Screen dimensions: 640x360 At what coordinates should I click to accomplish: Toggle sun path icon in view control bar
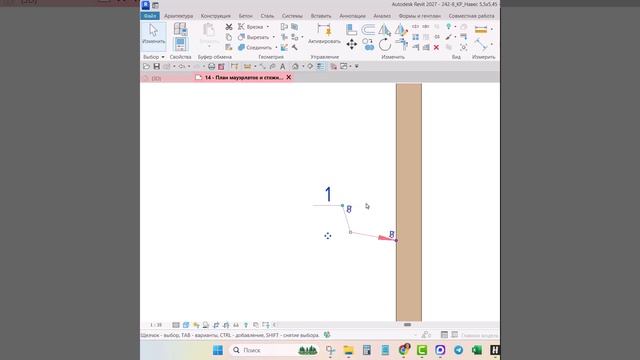tap(196, 325)
